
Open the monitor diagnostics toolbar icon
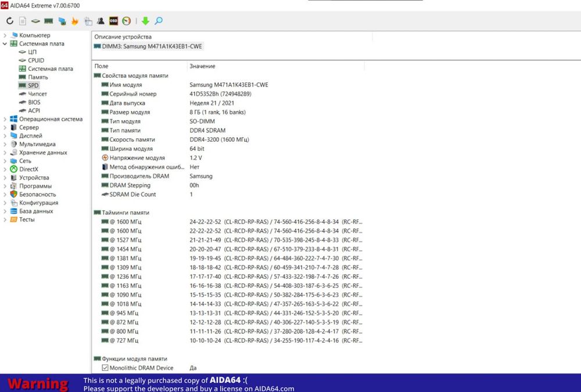62,21
